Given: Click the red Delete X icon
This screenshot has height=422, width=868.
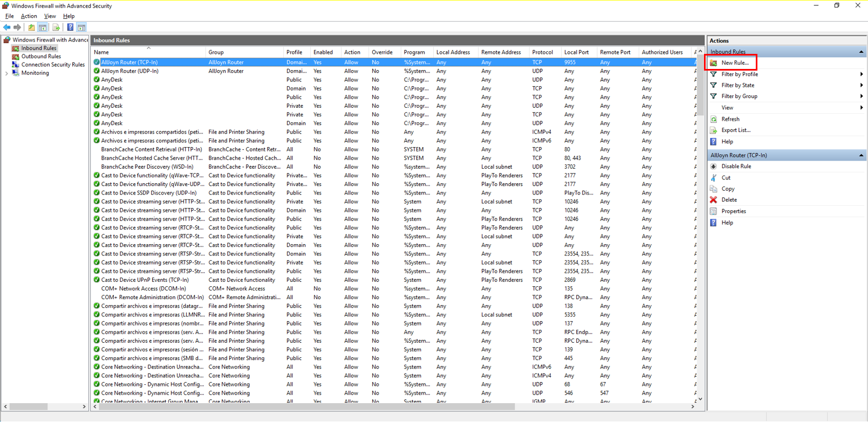Looking at the screenshot, I should tap(714, 200).
